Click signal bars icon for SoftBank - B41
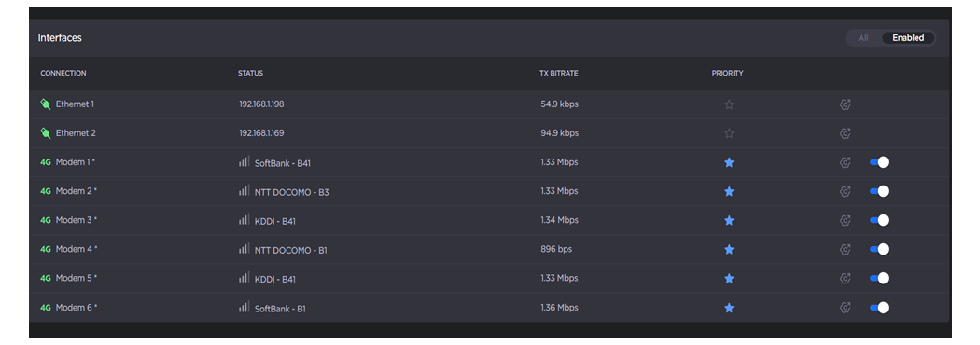Screen dimensions: 980x345 point(244,161)
